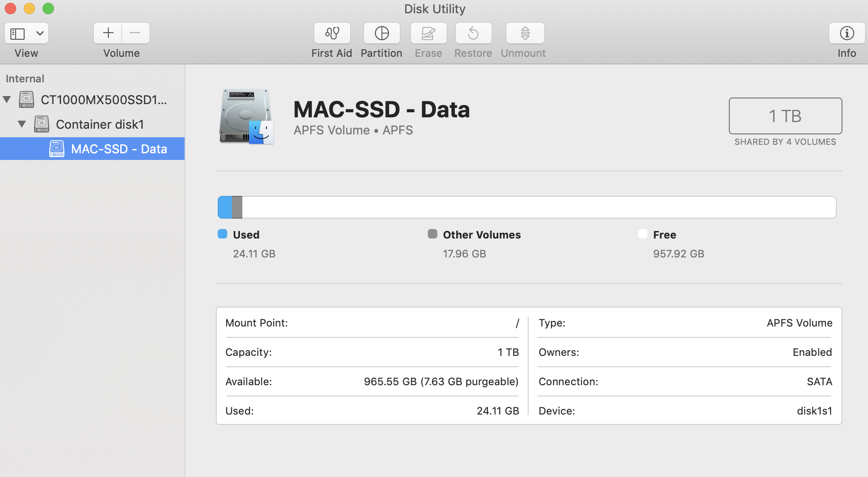Minimize window with yellow button
This screenshot has width=868, height=477.
click(29, 9)
